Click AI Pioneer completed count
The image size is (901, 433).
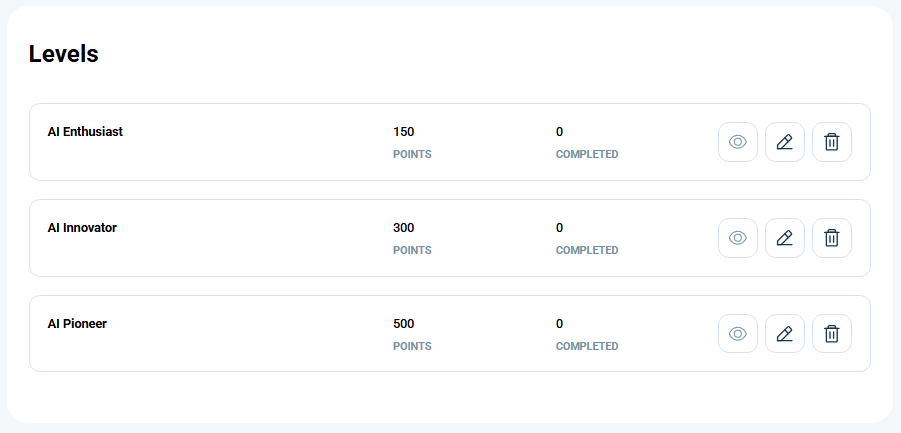point(559,324)
